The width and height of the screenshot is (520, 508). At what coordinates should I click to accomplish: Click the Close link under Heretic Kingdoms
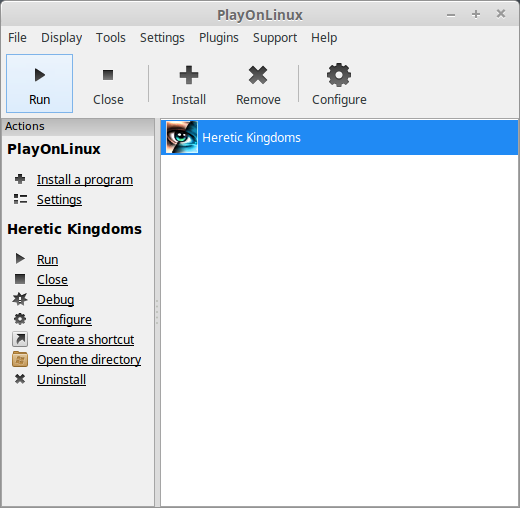pyautogui.click(x=52, y=280)
